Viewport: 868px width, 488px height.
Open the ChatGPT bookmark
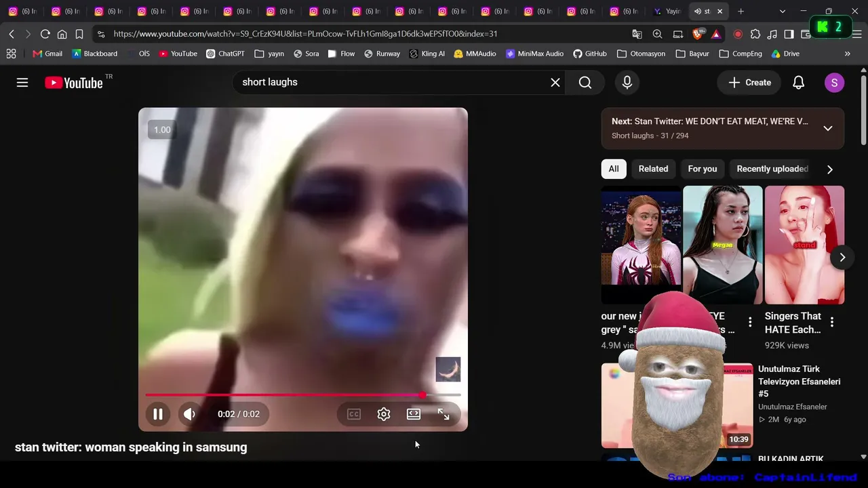(x=225, y=54)
